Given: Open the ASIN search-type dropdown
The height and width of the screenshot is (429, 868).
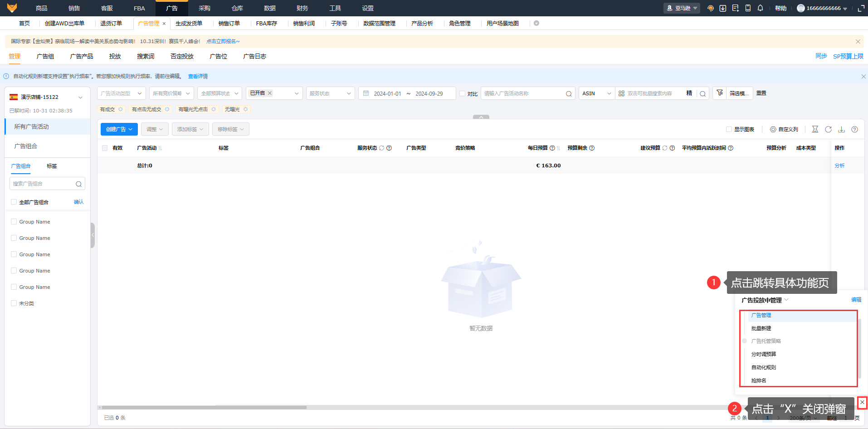Looking at the screenshot, I should tap(597, 93).
